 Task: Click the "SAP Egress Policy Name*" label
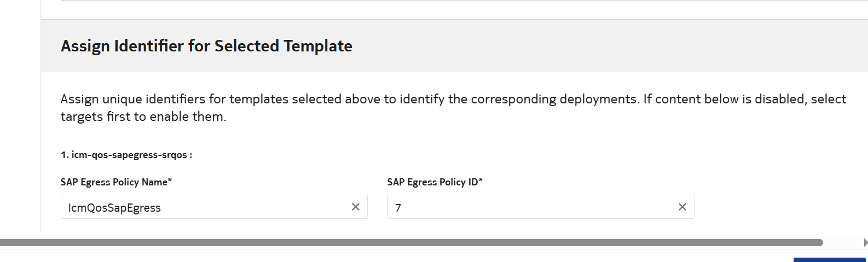coord(116,182)
